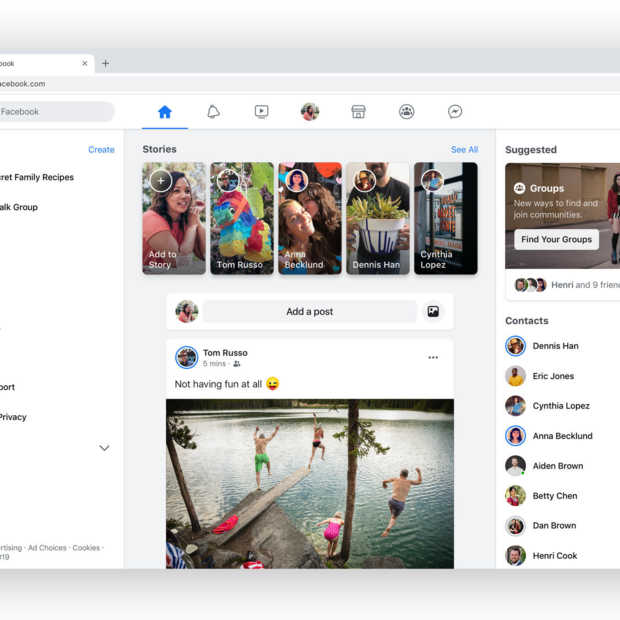Go to the Home feed icon
The width and height of the screenshot is (620, 620).
[x=165, y=112]
